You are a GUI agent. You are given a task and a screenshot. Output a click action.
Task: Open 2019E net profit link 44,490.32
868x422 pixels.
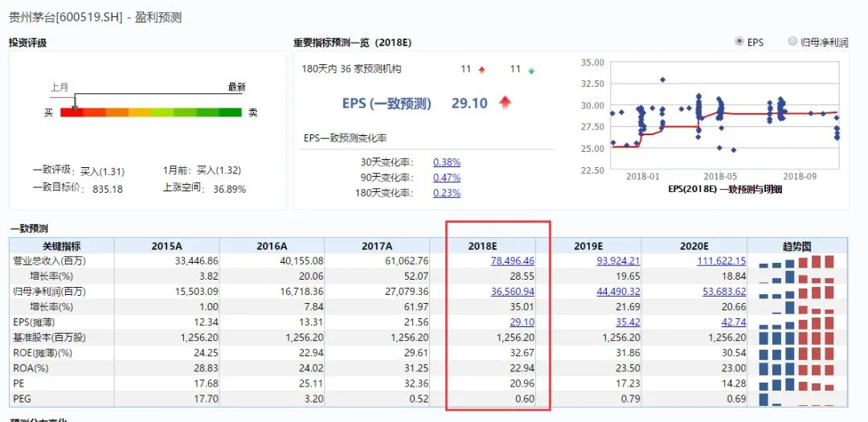pos(618,291)
